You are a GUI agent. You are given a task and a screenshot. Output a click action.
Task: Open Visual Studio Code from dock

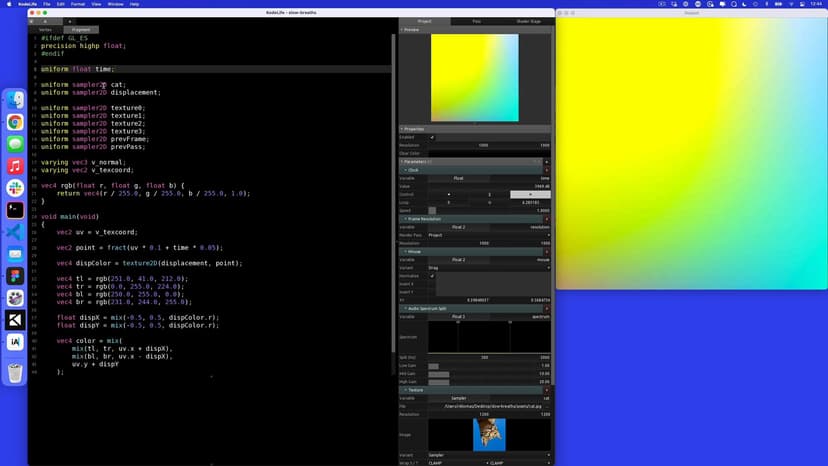tap(15, 232)
